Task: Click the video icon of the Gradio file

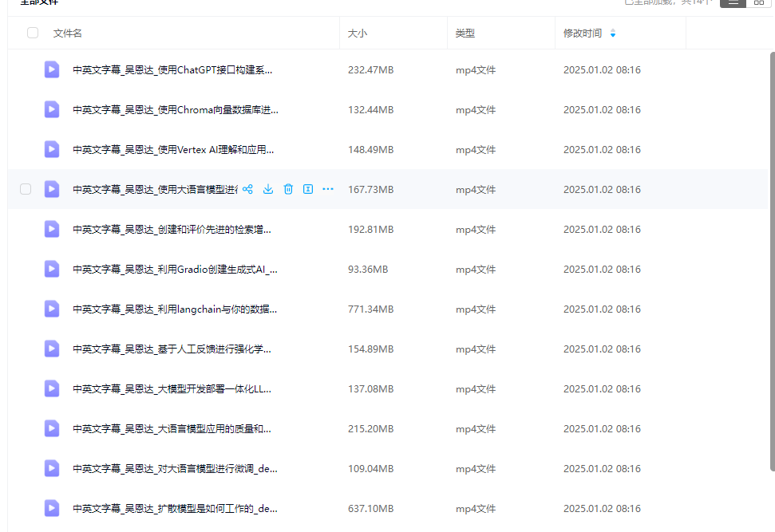Action: [52, 270]
